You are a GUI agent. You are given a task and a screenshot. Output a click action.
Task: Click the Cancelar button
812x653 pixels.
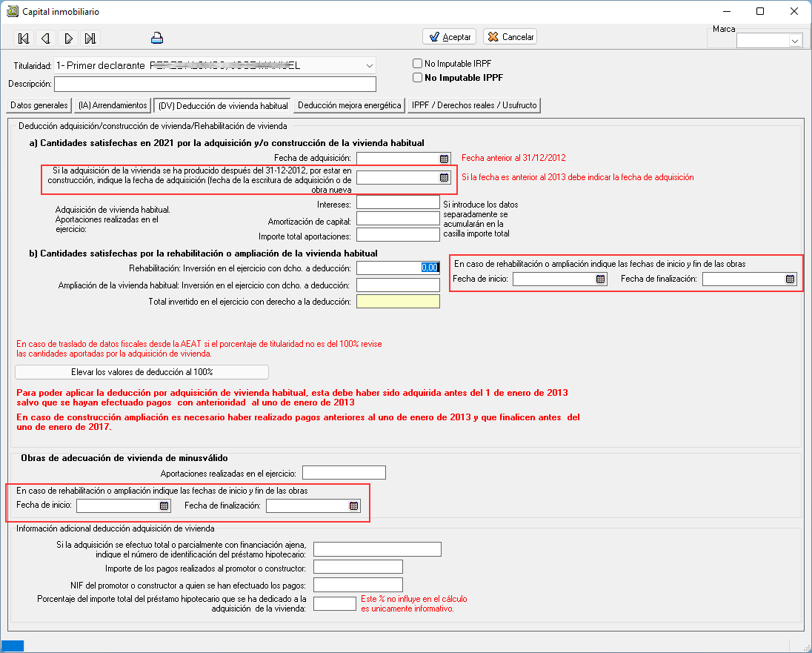[x=510, y=37]
